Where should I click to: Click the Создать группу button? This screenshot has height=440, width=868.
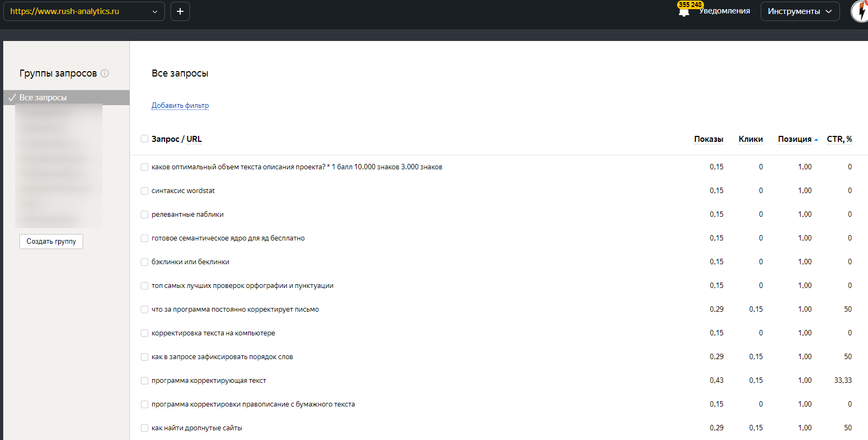click(x=51, y=242)
